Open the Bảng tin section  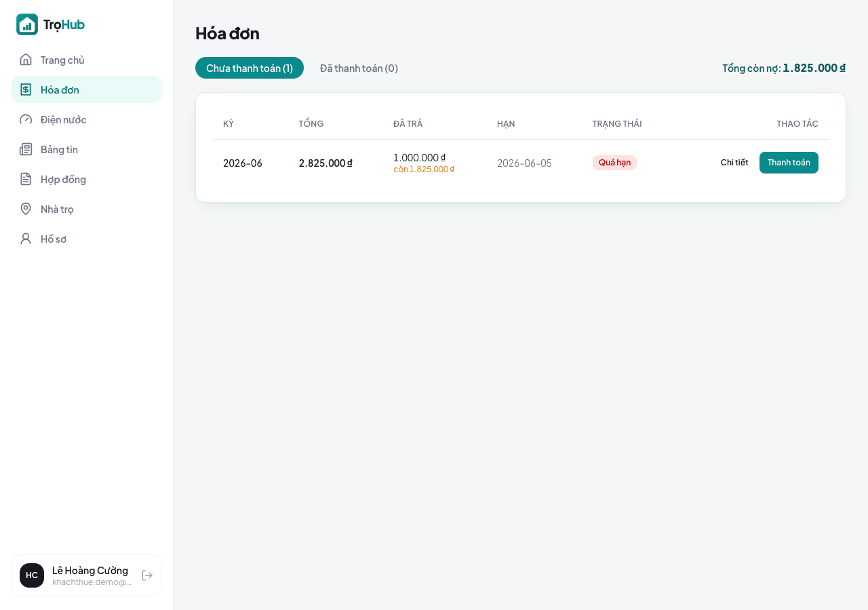(x=86, y=149)
